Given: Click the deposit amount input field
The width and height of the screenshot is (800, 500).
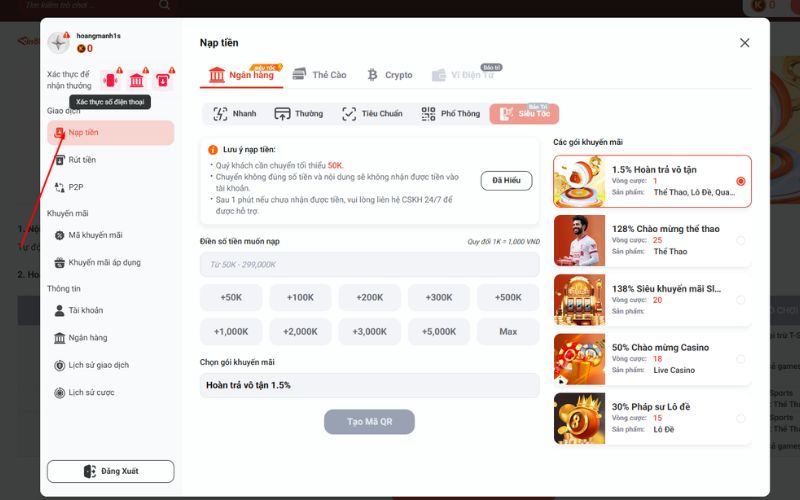Looking at the screenshot, I should click(369, 264).
